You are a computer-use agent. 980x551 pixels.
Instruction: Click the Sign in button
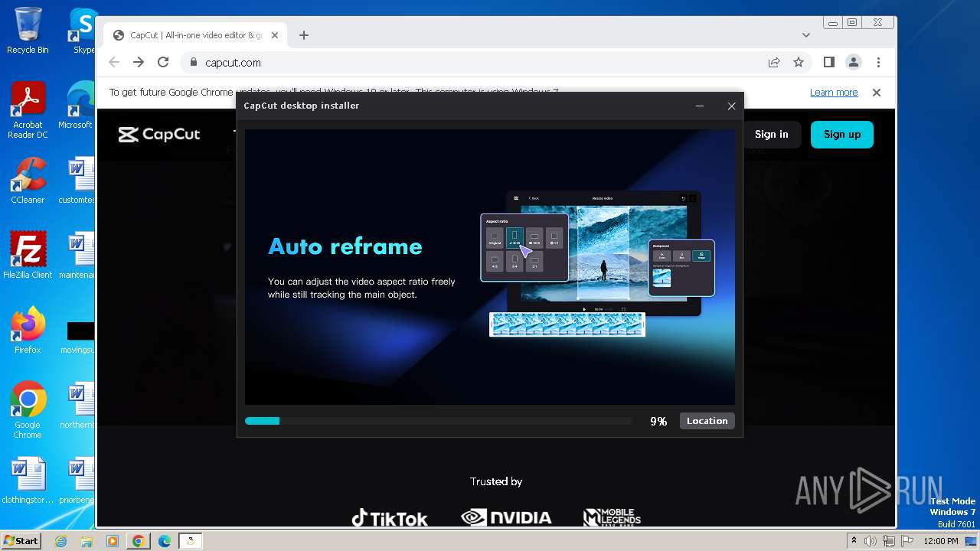[771, 134]
